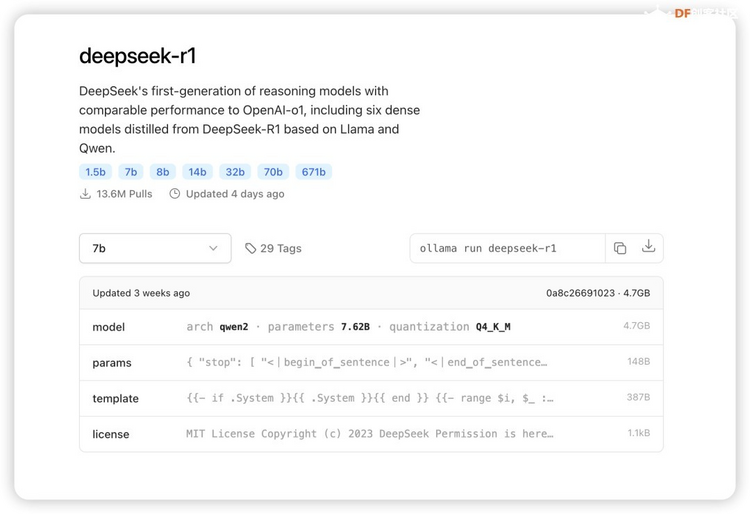This screenshot has height=514, width=750.
Task: Click the download icon next to copy
Action: click(648, 246)
